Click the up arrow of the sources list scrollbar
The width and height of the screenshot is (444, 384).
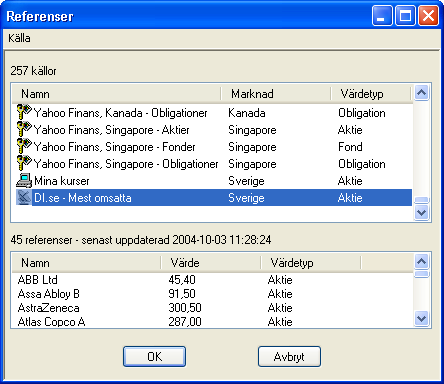pos(422,93)
